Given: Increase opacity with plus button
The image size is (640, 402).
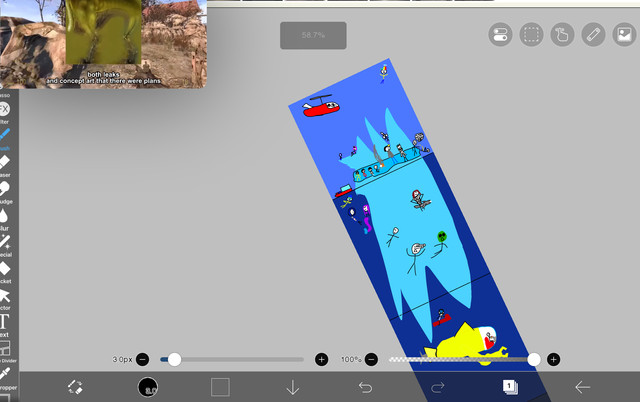Looking at the screenshot, I should [x=553, y=360].
